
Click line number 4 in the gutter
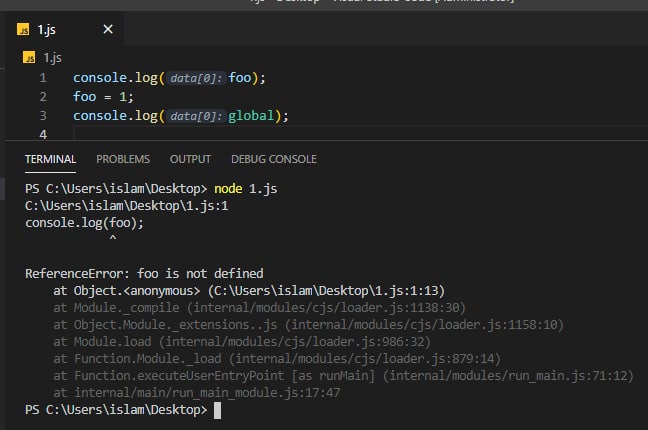(x=43, y=134)
